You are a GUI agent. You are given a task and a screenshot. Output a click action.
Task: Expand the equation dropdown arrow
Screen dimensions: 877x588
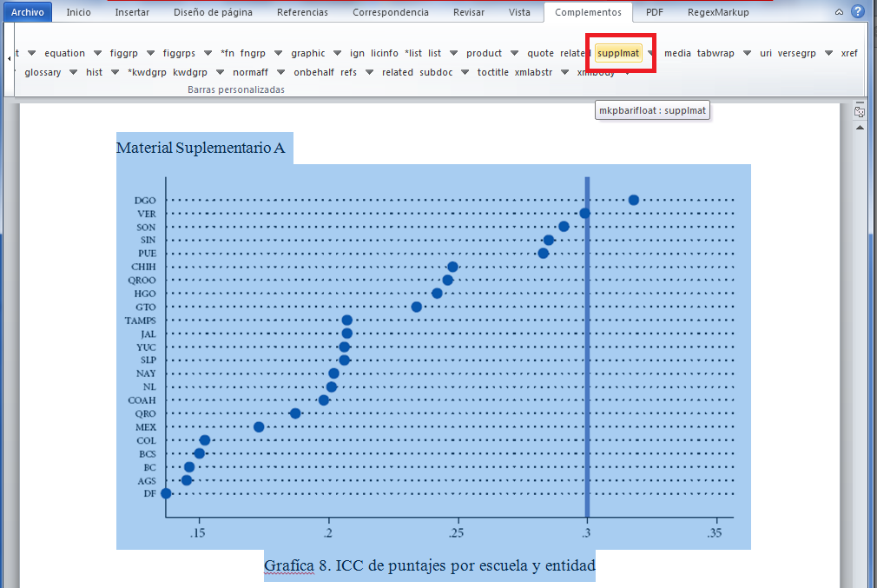coord(98,54)
